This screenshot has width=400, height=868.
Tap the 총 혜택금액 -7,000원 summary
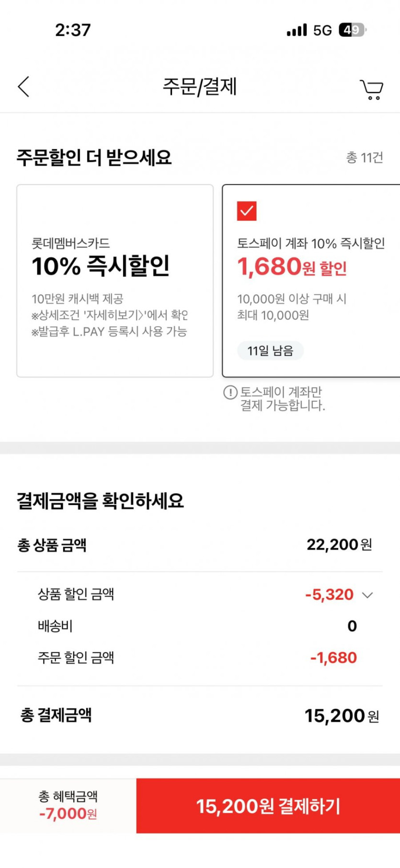click(68, 806)
